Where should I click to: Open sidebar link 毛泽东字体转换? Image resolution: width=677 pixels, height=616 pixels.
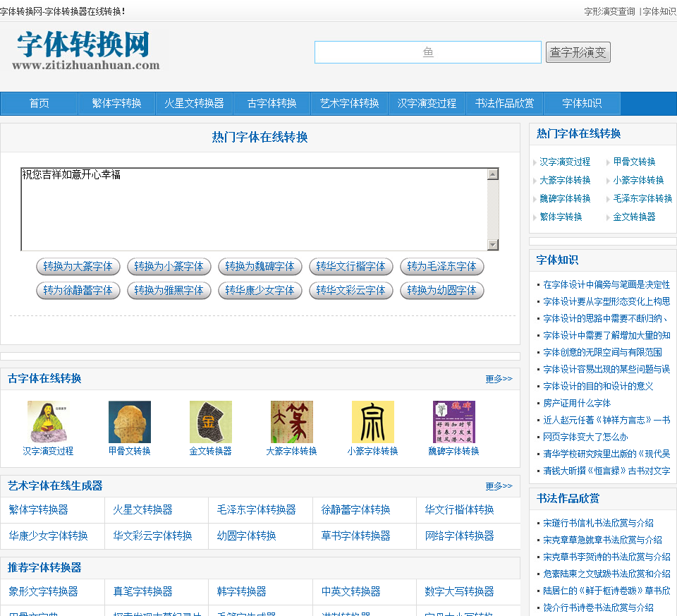[643, 198]
